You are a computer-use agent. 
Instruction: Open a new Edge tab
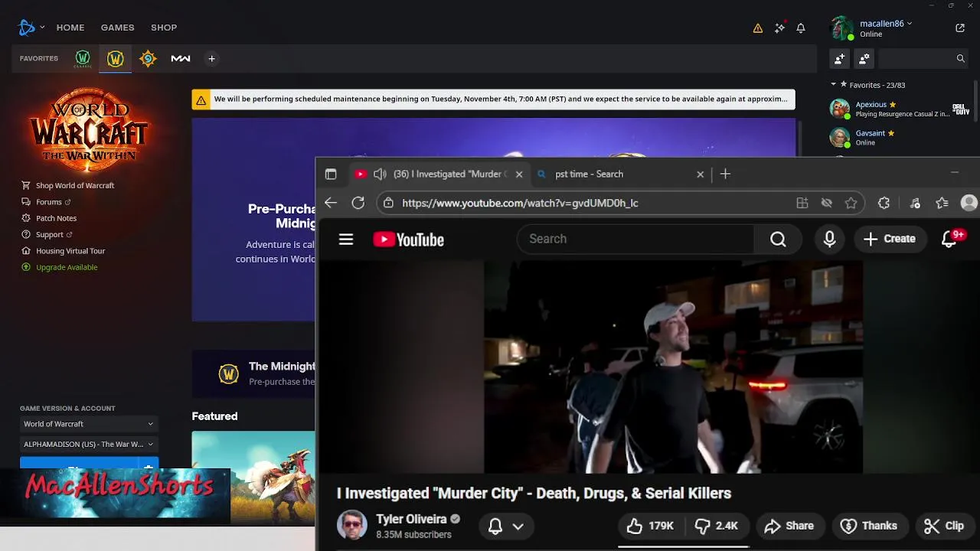(x=725, y=174)
